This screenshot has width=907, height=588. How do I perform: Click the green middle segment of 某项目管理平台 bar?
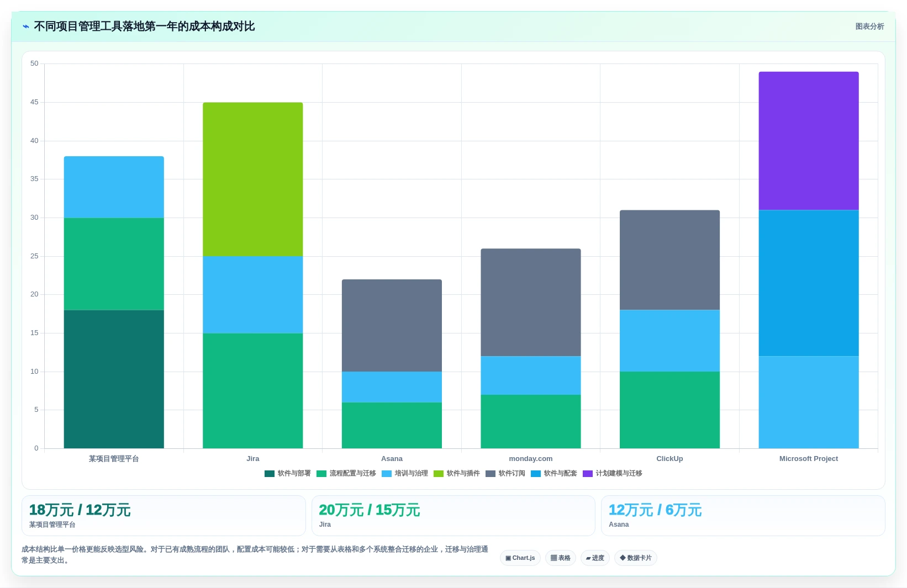click(x=114, y=264)
